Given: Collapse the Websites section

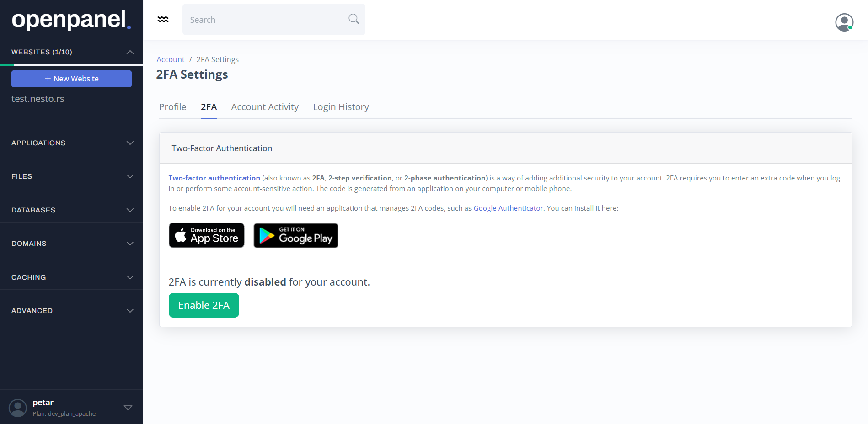Looking at the screenshot, I should pos(130,52).
